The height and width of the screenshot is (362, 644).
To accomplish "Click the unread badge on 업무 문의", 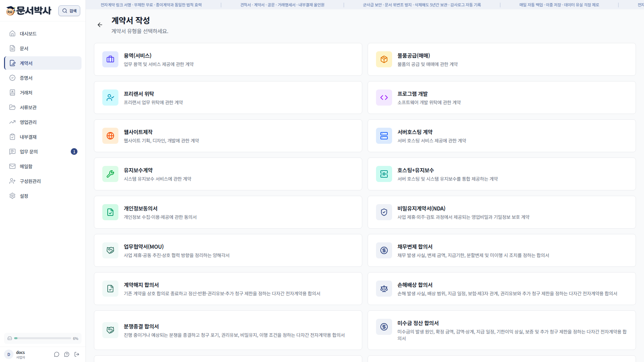I will (x=74, y=152).
